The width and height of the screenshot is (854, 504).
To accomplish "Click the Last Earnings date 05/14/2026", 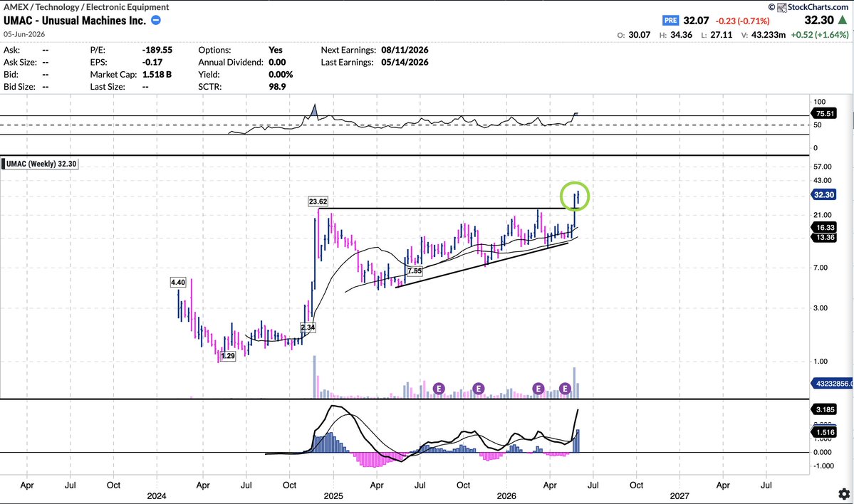I will [405, 62].
